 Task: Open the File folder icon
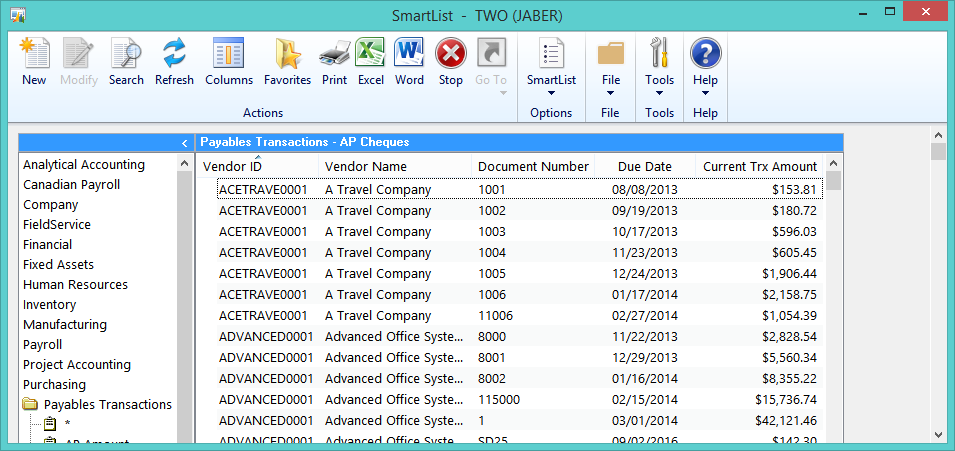611,54
